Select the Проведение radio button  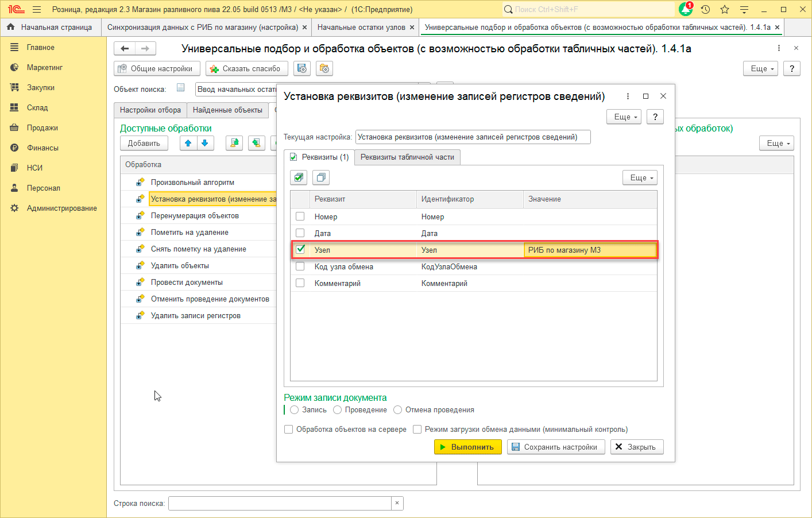(x=338, y=410)
